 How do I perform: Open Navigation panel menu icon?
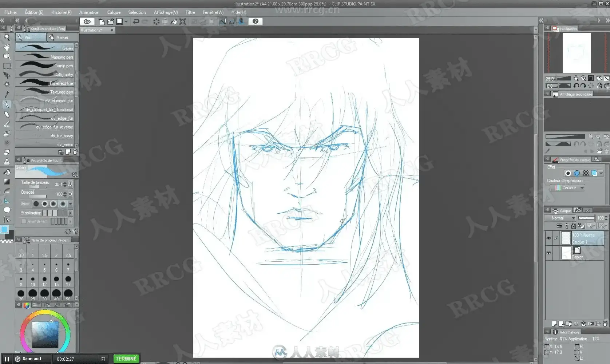(x=547, y=28)
